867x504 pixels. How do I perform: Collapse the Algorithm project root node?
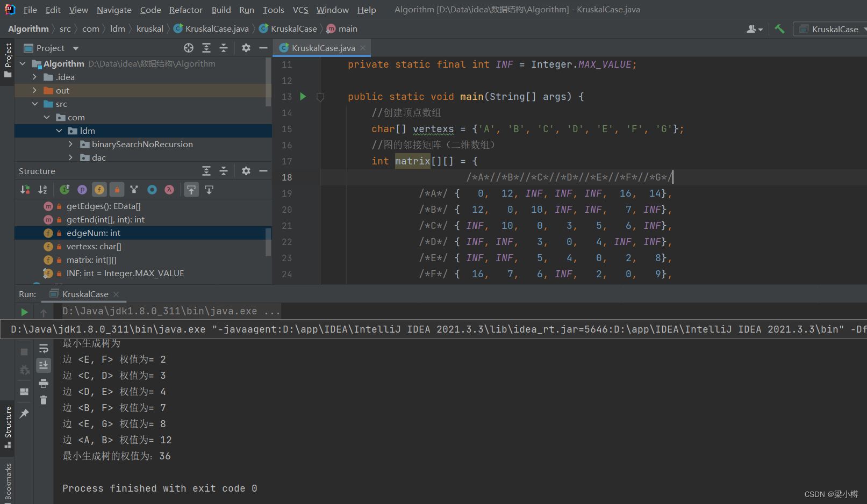click(x=23, y=63)
